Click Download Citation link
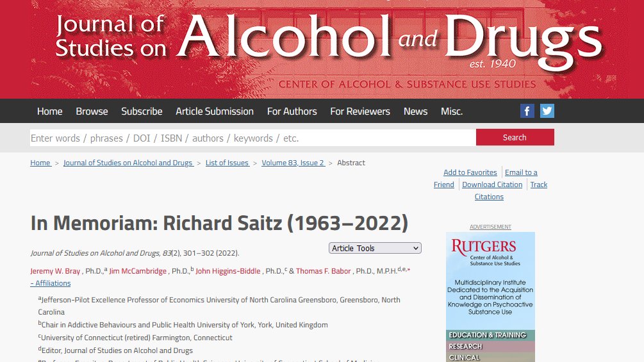Viewport: 644px width, 362px height. pos(492,185)
